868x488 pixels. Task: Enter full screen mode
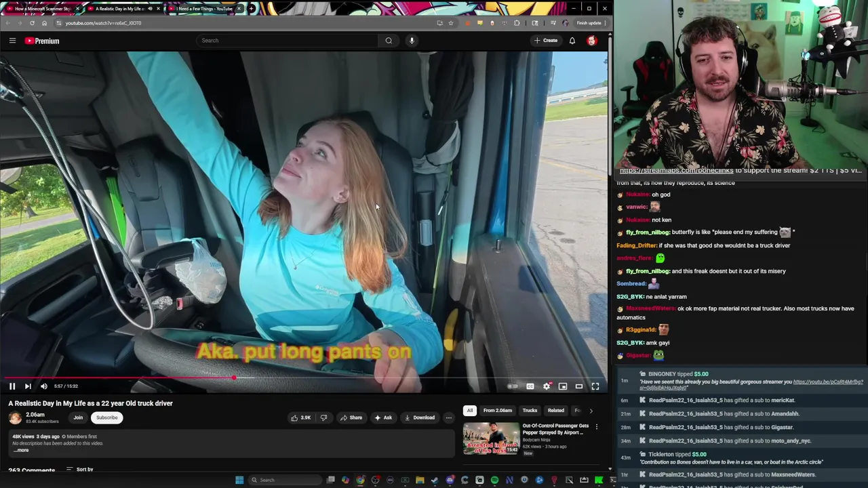(x=595, y=386)
